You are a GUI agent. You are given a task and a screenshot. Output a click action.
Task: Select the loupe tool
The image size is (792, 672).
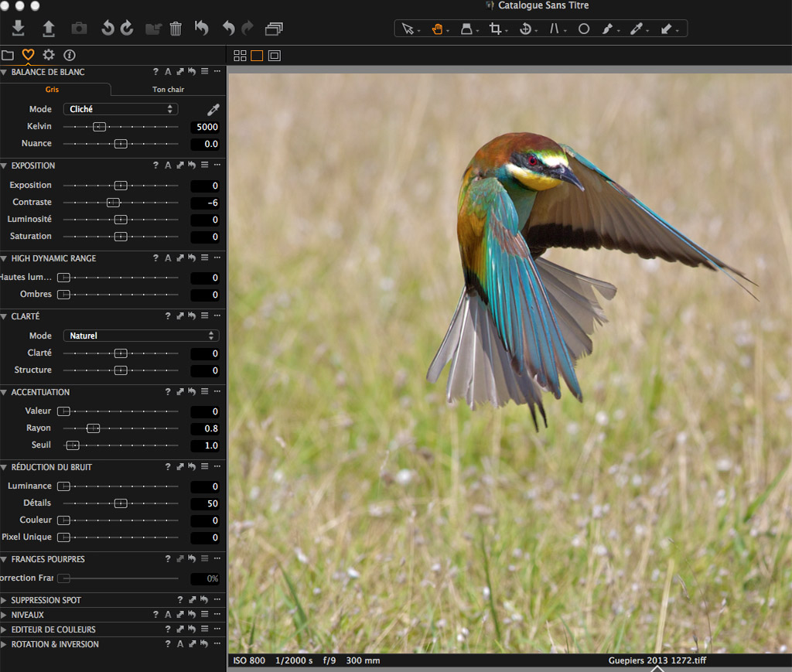pos(466,29)
